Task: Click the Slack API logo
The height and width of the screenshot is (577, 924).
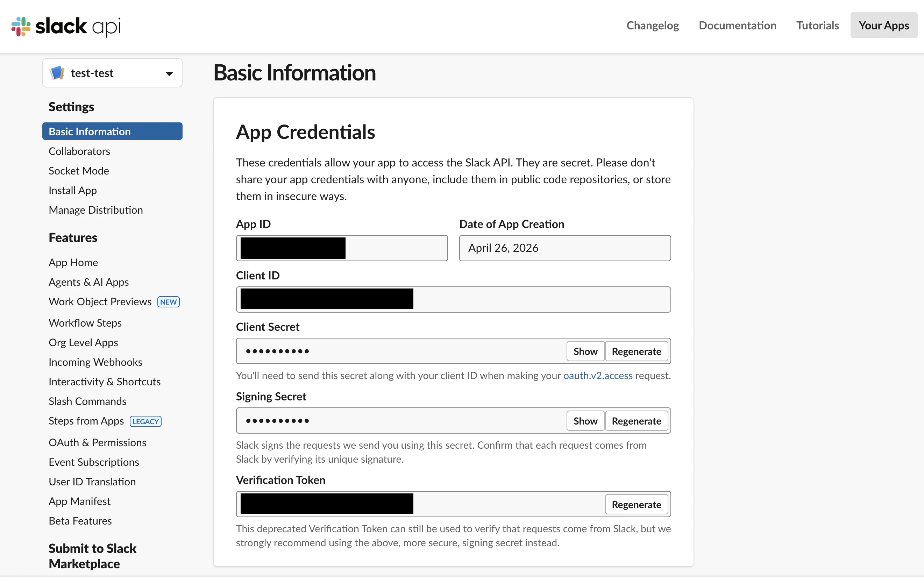Action: (x=66, y=26)
